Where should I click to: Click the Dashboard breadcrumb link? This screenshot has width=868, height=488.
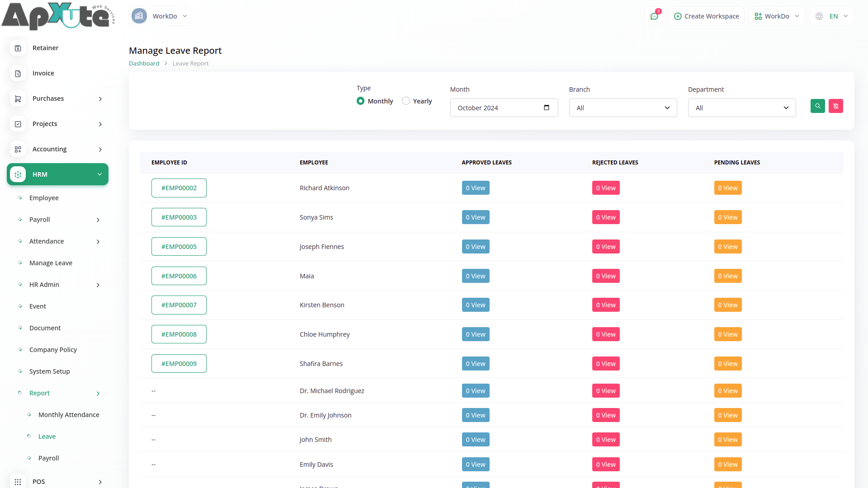coord(144,64)
